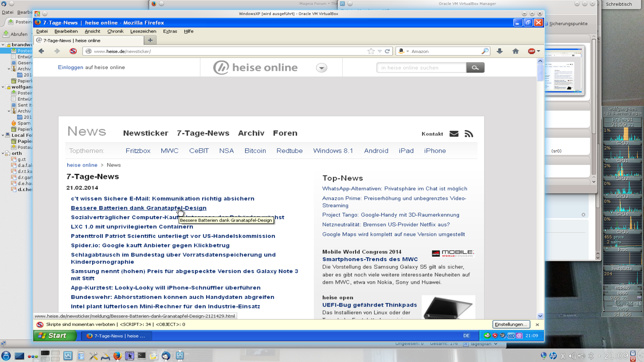Image resolution: width=644 pixels, height=362 pixels.
Task: Show hidden system tray icons arrow
Action: coord(599,356)
